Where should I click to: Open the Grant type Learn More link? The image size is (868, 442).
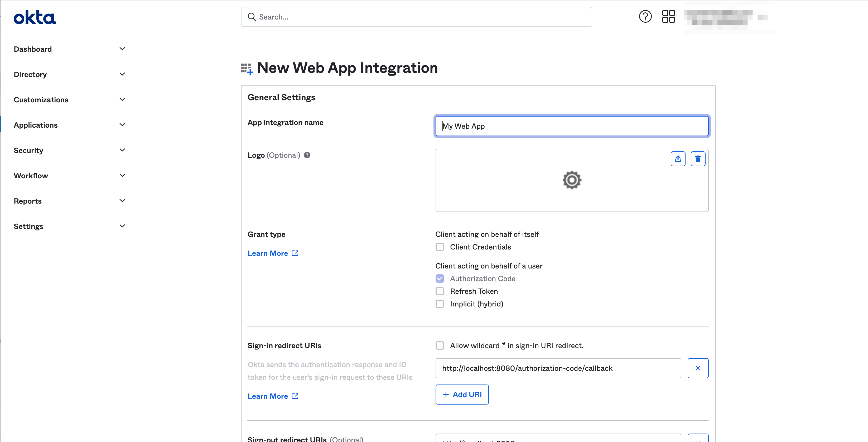268,253
